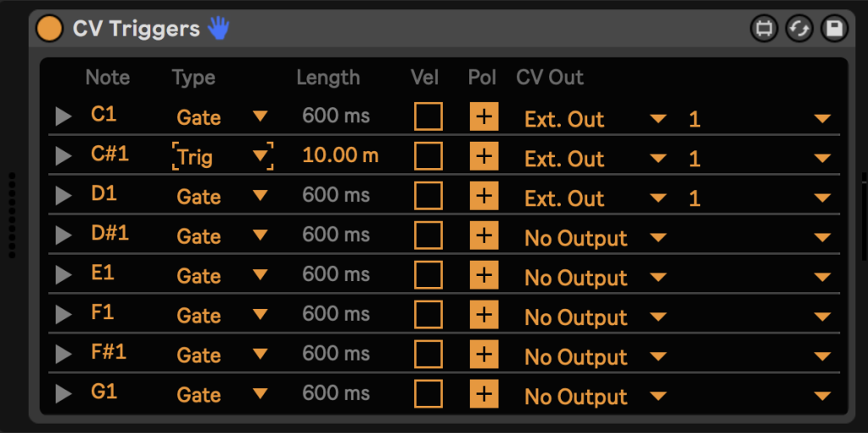Enable the Vel checkbox for C1
The height and width of the screenshot is (433, 868).
click(x=428, y=116)
